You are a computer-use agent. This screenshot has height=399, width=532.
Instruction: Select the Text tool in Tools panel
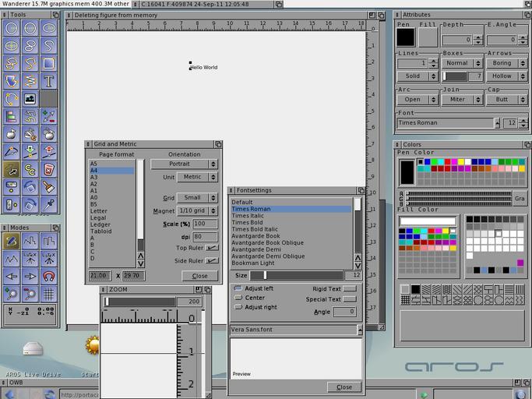49,81
